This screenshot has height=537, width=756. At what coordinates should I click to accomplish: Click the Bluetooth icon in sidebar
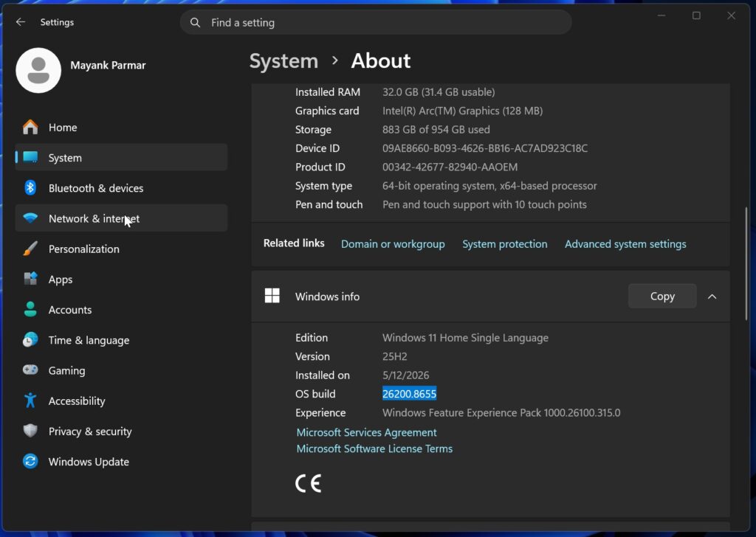[30, 188]
